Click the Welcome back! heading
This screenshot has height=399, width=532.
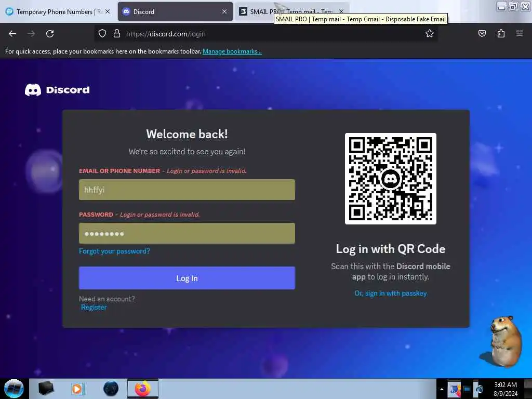click(x=187, y=134)
